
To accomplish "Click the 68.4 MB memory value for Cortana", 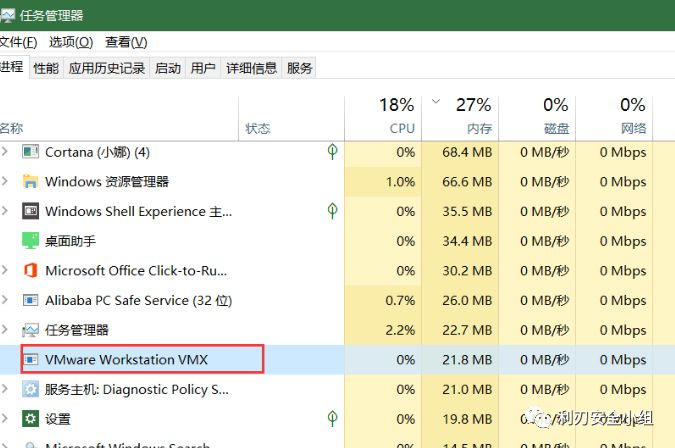I will pos(467,152).
